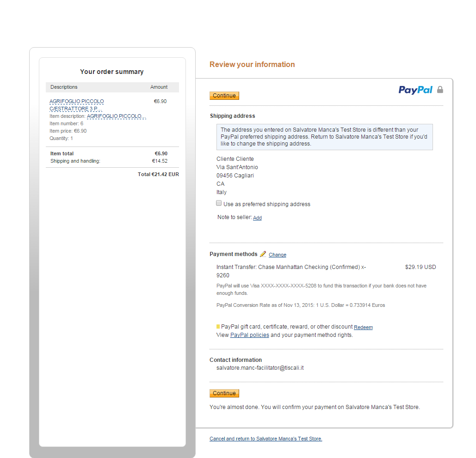Select the contact email address text

(x=260, y=368)
